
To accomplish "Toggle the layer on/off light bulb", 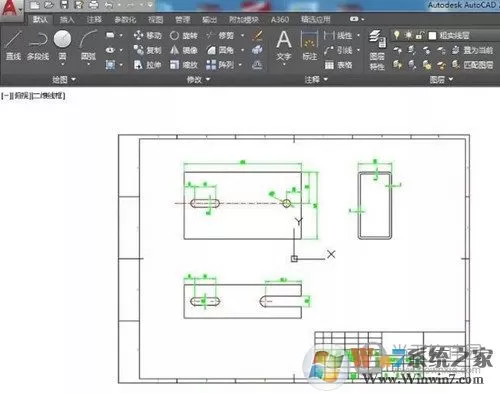I will (x=396, y=35).
